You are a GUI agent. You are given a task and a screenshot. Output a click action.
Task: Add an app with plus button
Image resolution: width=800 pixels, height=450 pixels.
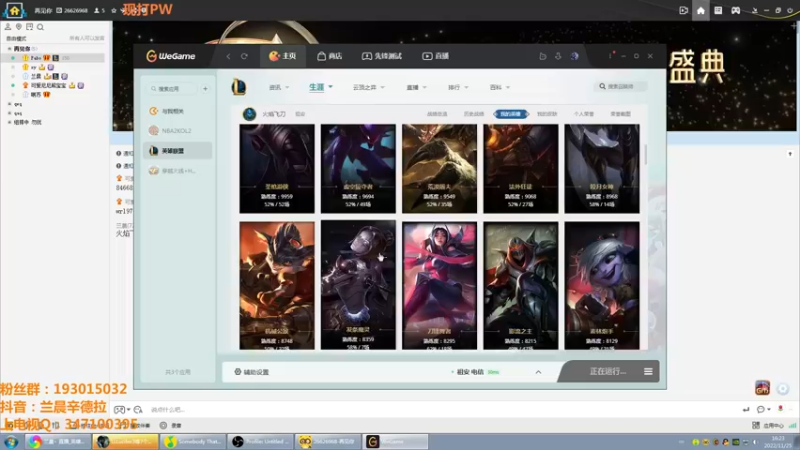click(205, 89)
